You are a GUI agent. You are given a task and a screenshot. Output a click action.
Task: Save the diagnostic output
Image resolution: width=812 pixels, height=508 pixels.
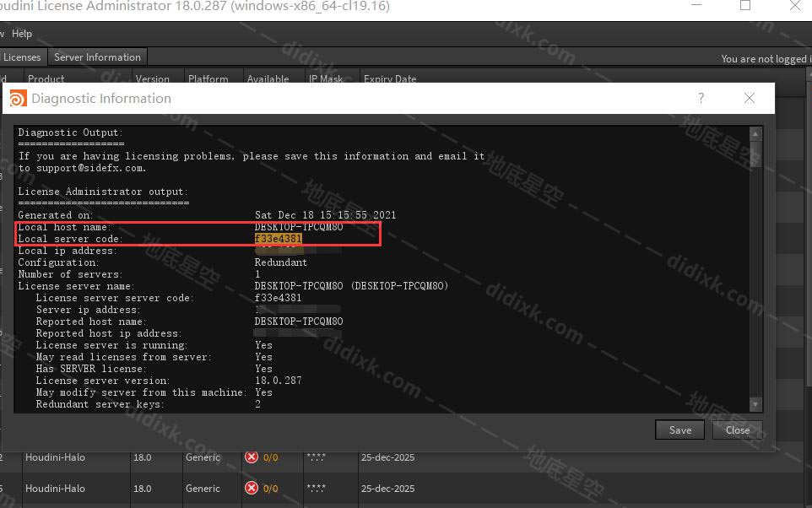pyautogui.click(x=680, y=430)
